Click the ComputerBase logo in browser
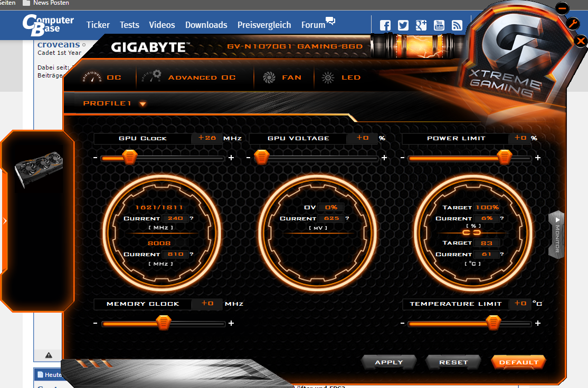The width and height of the screenshot is (588, 388). (x=48, y=25)
